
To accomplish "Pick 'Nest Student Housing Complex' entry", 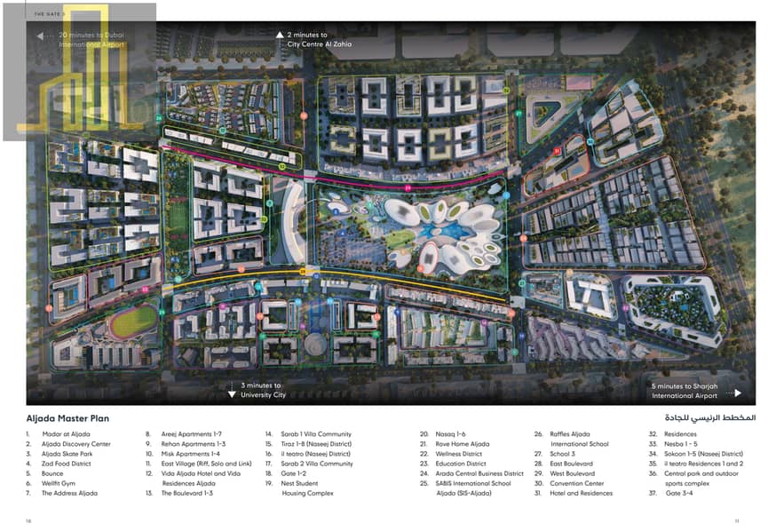I will click(307, 488).
